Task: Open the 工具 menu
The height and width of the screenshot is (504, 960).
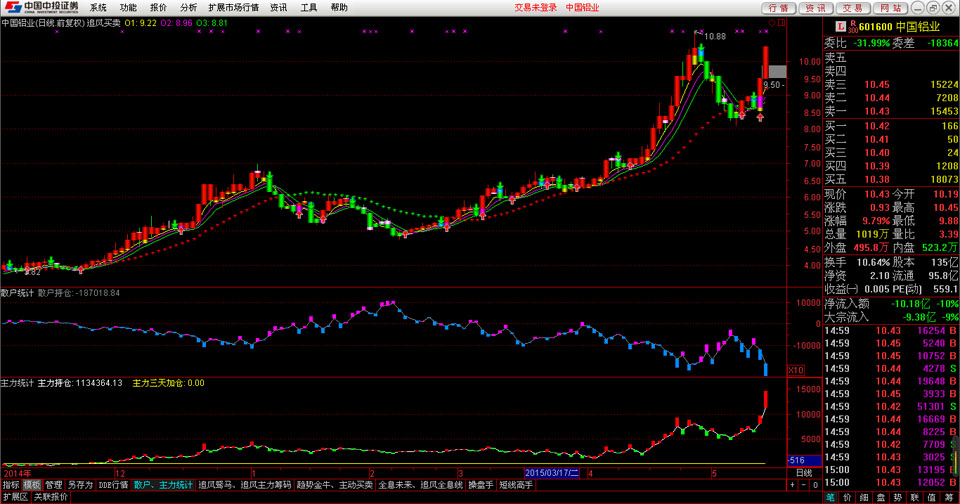Action: coord(309,7)
